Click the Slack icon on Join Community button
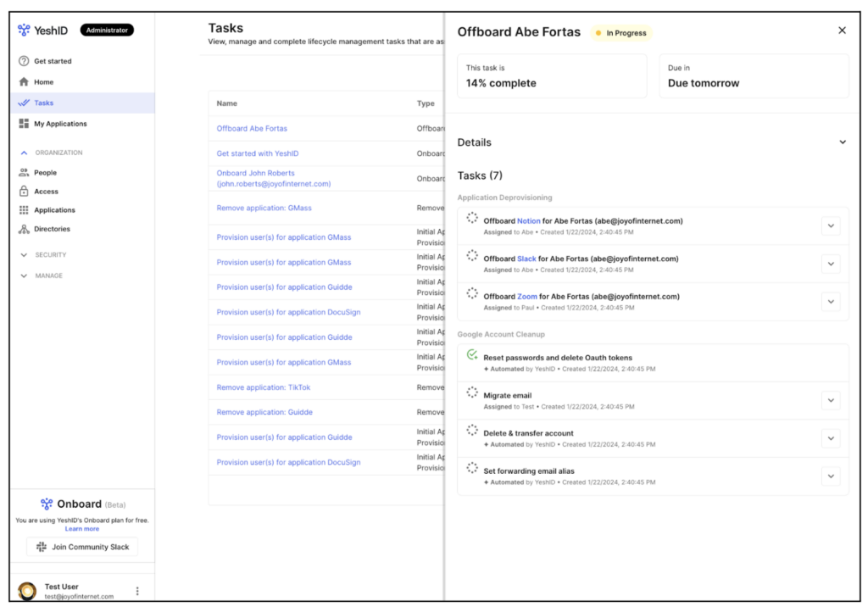Screen dimensions: 868x607 (42, 547)
